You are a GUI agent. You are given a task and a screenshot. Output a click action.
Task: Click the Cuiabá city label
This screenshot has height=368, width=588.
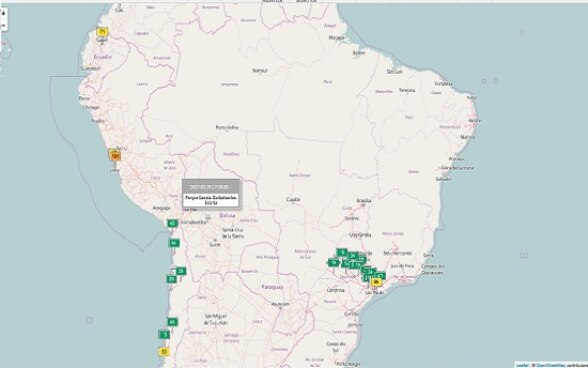(x=293, y=200)
